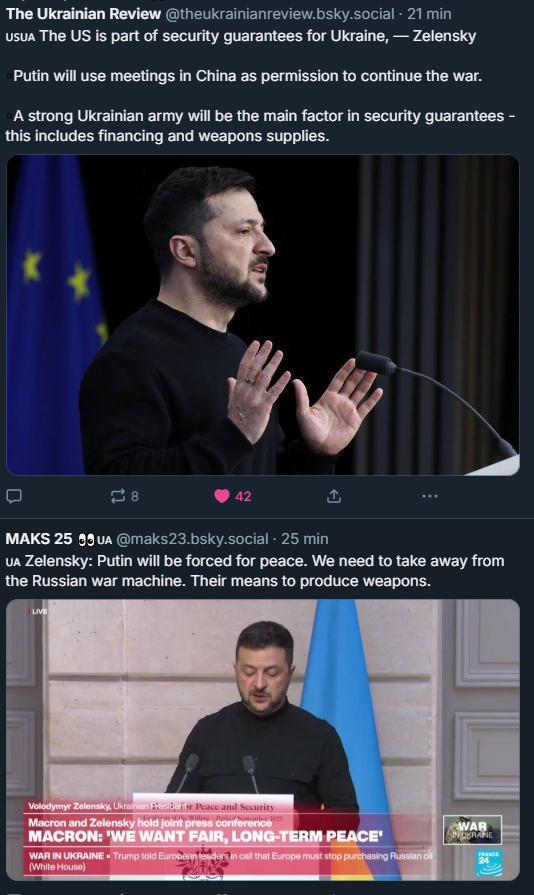This screenshot has width=534, height=895.
Task: Visit @maks23.bsky.social handle
Action: [x=192, y=539]
